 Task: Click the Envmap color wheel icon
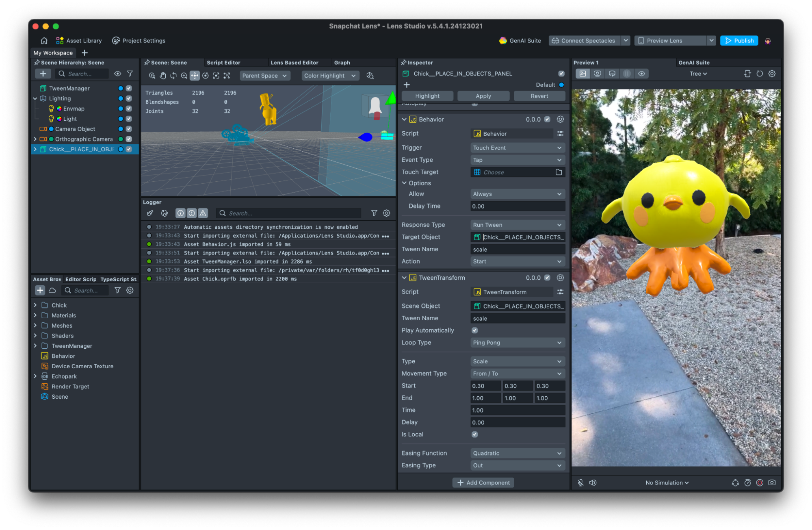click(x=59, y=109)
